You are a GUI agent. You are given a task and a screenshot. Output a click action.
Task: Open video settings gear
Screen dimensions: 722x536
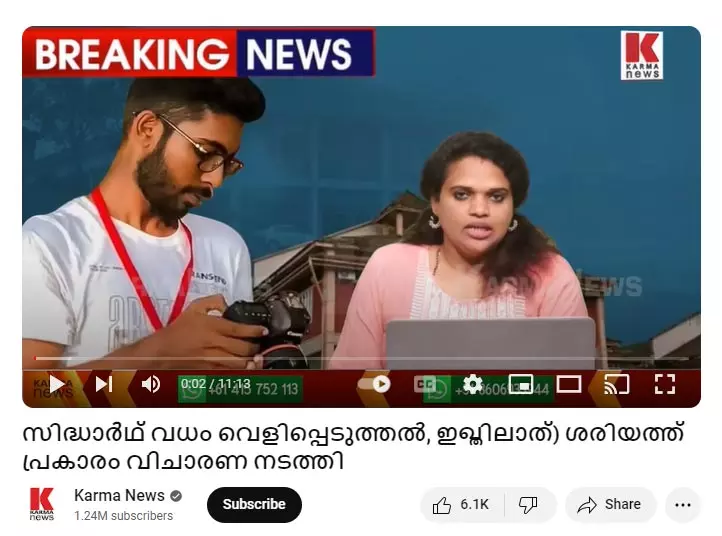(473, 384)
